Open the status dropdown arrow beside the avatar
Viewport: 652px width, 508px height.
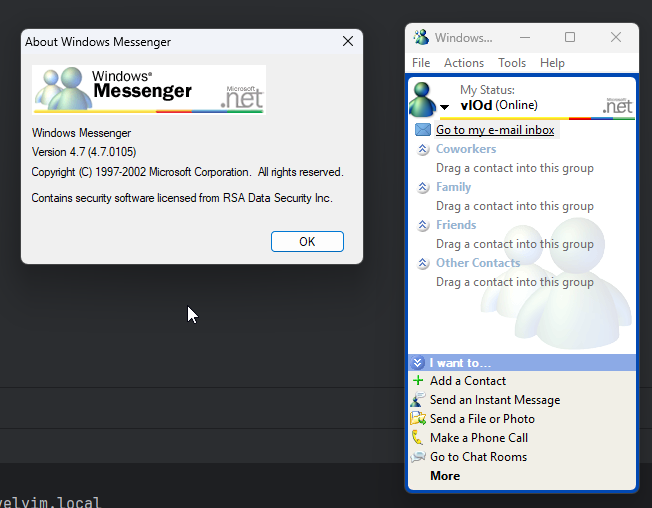(445, 107)
